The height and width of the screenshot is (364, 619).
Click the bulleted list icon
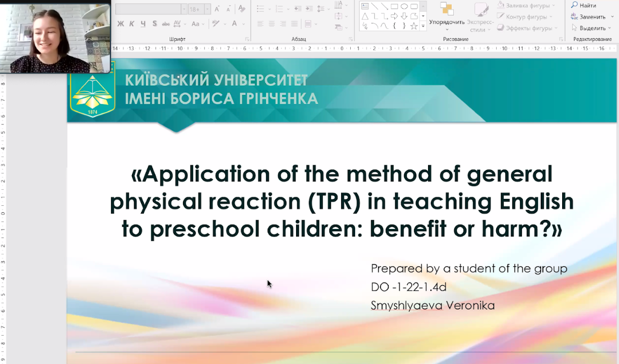coord(260,9)
